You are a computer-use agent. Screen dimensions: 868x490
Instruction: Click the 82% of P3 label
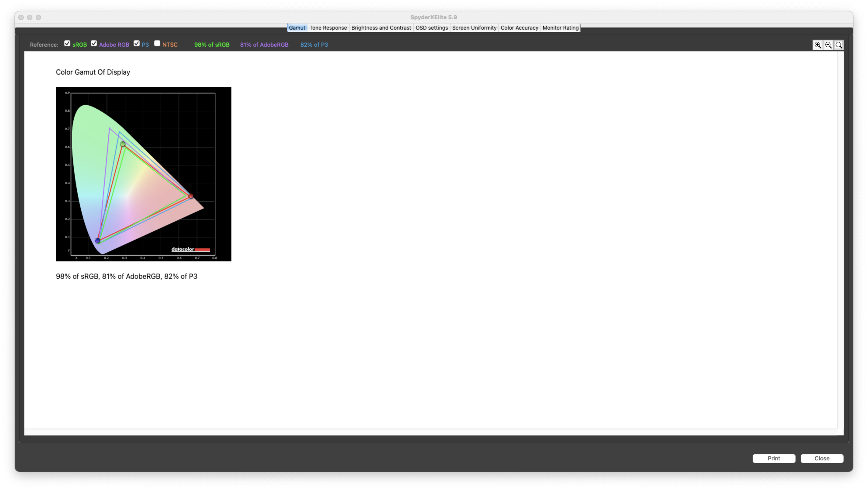tap(314, 44)
